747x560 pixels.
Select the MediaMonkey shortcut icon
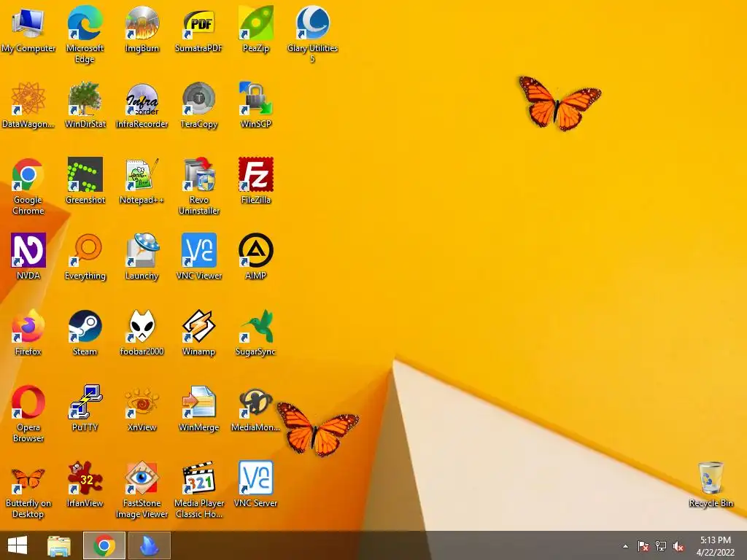[256, 402]
